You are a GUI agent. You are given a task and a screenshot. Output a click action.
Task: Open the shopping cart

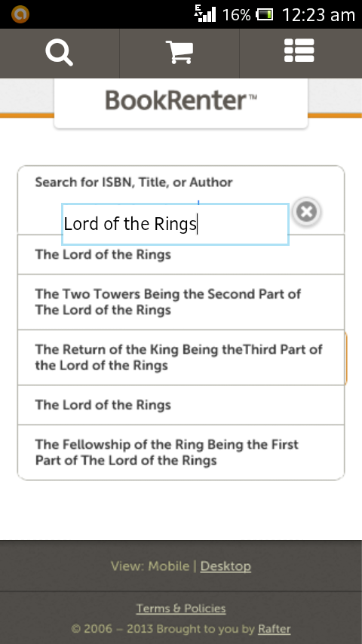click(x=179, y=52)
